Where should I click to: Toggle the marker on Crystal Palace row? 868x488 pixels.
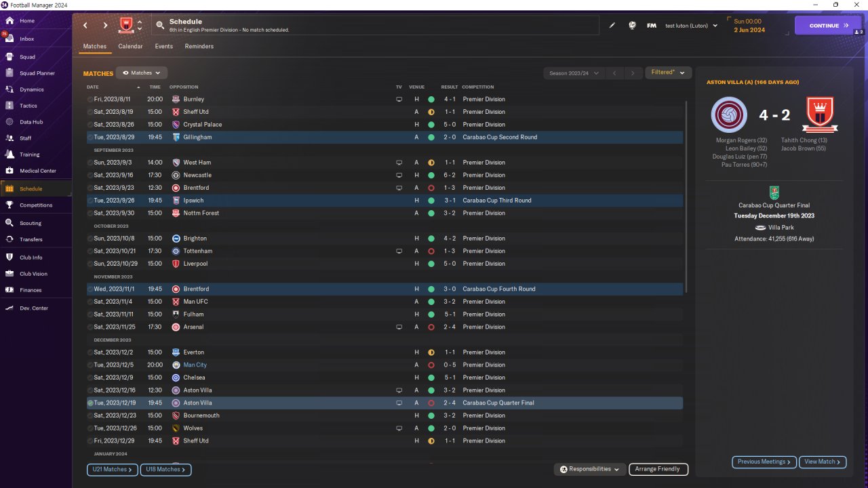pyautogui.click(x=90, y=125)
